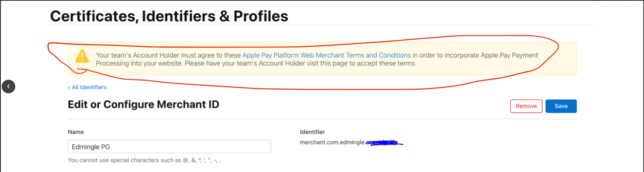Click the chevron beside All Identifiers
This screenshot has height=172, width=644.
tap(69, 88)
